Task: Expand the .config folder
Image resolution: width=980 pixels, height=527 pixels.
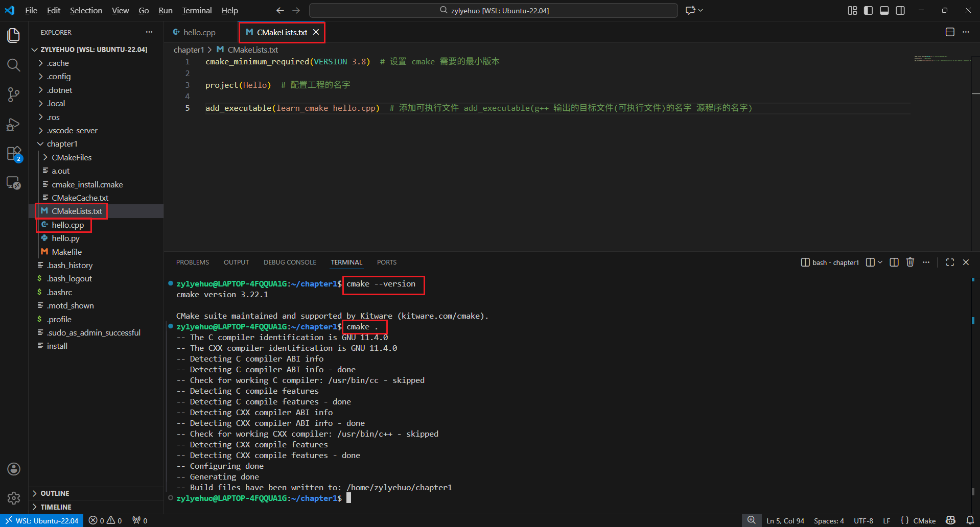Action: pyautogui.click(x=96, y=76)
